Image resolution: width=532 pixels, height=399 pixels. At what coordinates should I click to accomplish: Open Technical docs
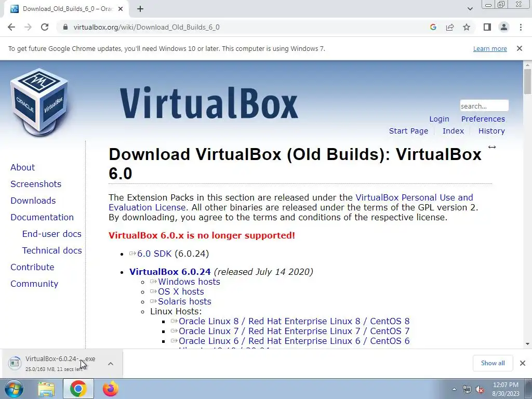coord(52,250)
